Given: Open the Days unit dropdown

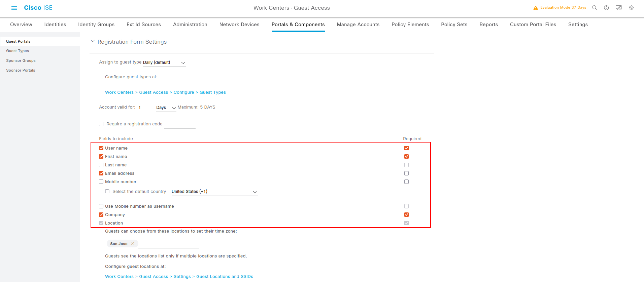Looking at the screenshot, I should (166, 108).
